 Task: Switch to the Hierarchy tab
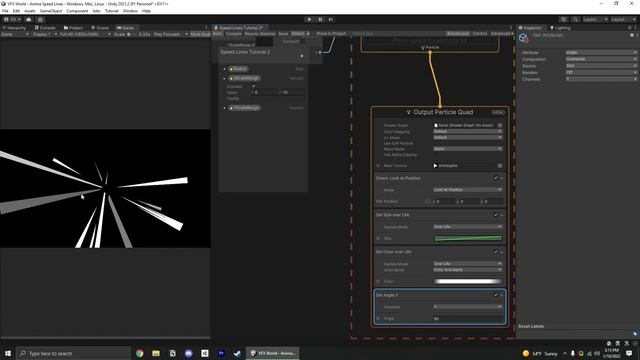pos(14,28)
